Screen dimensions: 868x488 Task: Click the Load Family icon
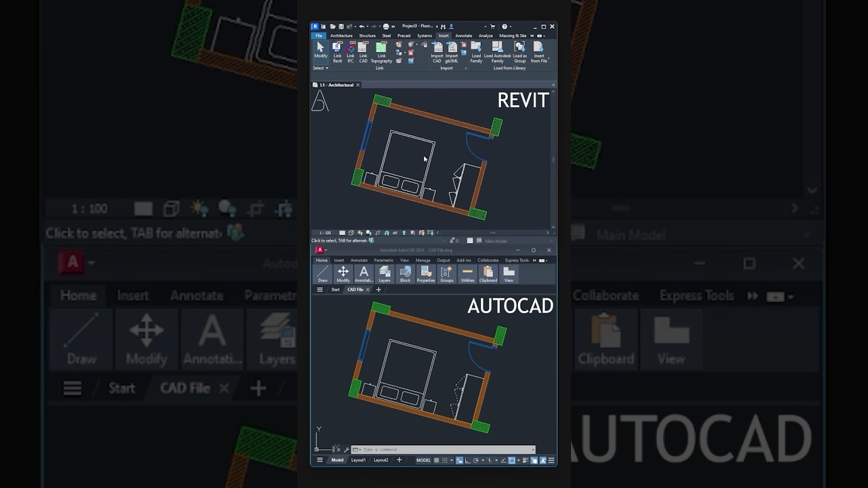[x=476, y=52]
